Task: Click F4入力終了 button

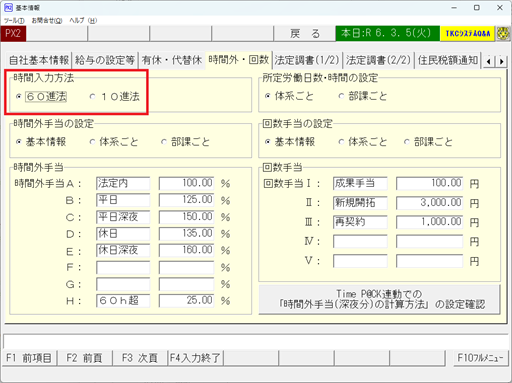Action: point(195,358)
